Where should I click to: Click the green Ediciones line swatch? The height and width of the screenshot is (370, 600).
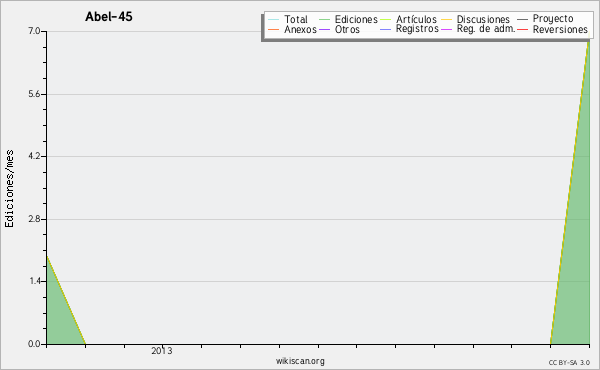pyautogui.click(x=324, y=20)
